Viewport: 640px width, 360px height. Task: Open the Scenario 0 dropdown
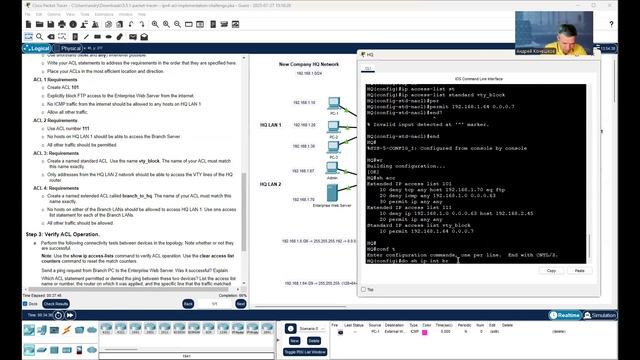312,329
